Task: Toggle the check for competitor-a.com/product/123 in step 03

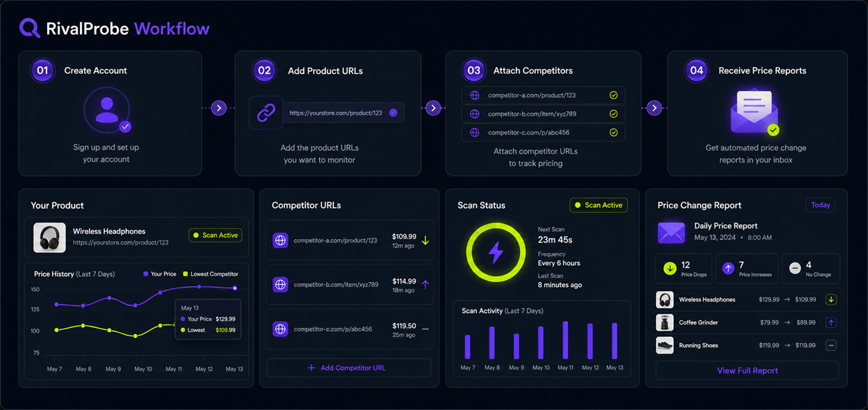Action: 614,96
